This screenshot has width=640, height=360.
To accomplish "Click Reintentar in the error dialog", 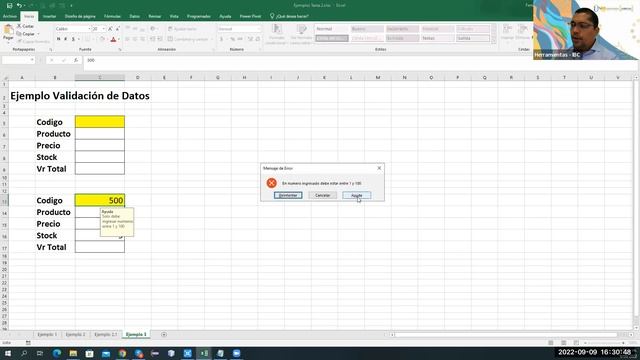I will 288,196.
